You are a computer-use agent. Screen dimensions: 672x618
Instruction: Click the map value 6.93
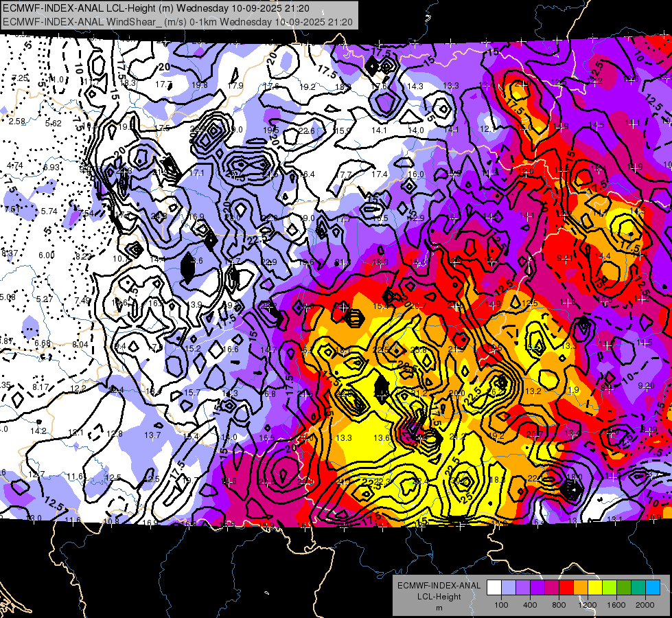(x=51, y=168)
